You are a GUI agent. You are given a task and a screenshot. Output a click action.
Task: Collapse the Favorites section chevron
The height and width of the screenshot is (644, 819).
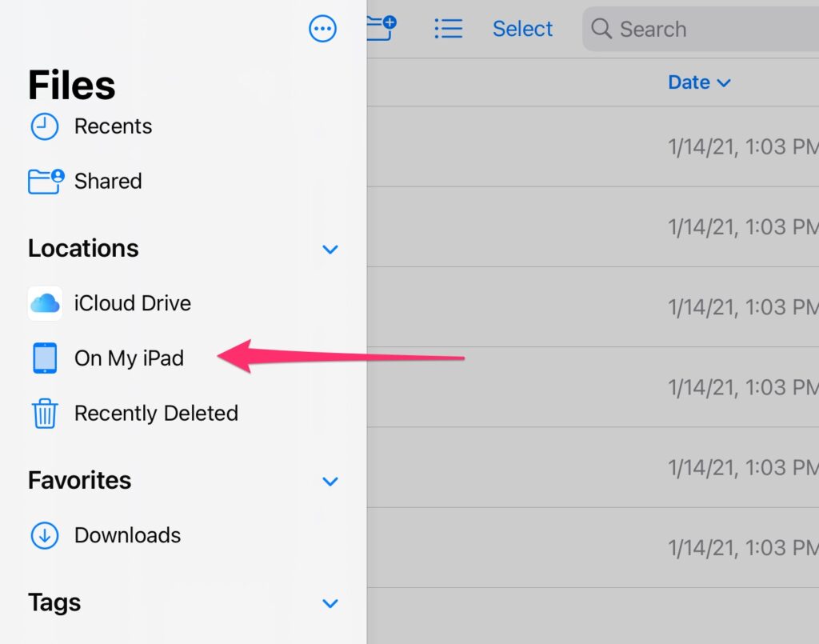coord(330,481)
